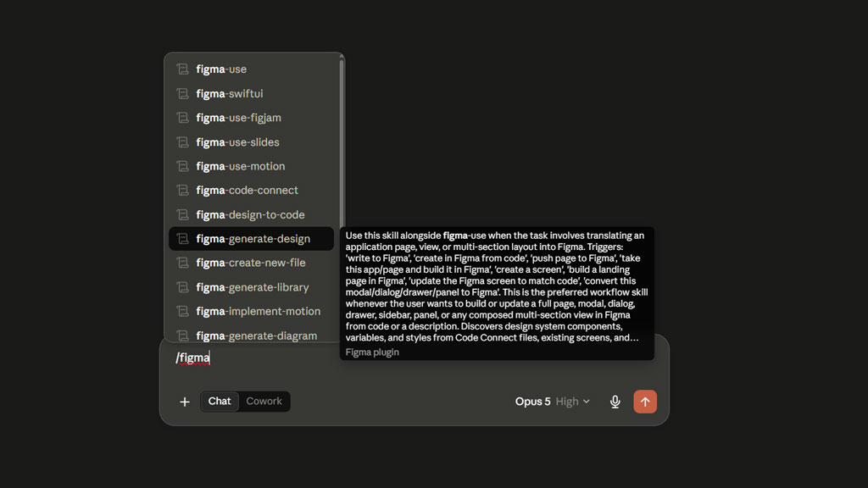Click the skill icon beside figma-use-slides
Viewport: 868px width, 488px height.
pos(183,142)
